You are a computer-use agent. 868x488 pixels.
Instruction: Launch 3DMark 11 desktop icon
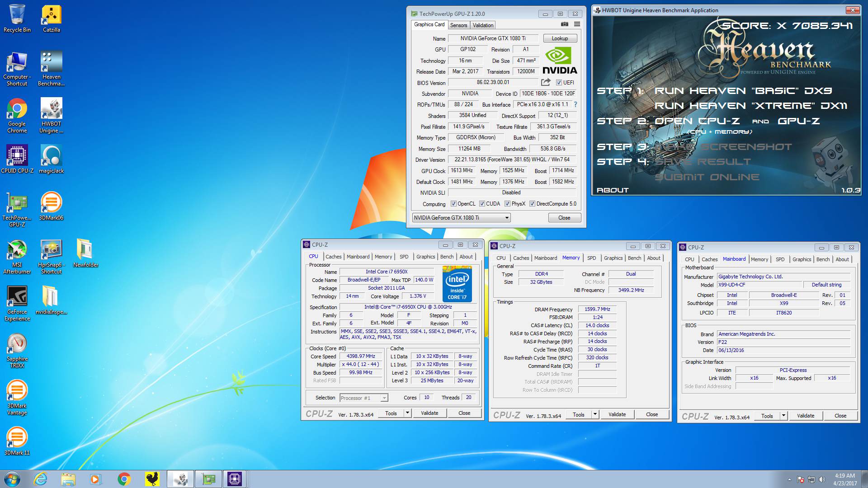[17, 441]
